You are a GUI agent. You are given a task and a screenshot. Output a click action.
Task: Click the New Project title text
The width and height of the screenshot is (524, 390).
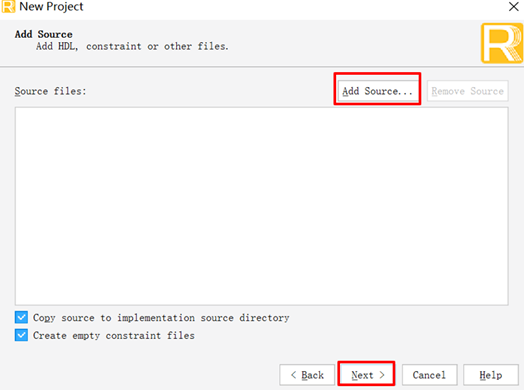click(51, 6)
